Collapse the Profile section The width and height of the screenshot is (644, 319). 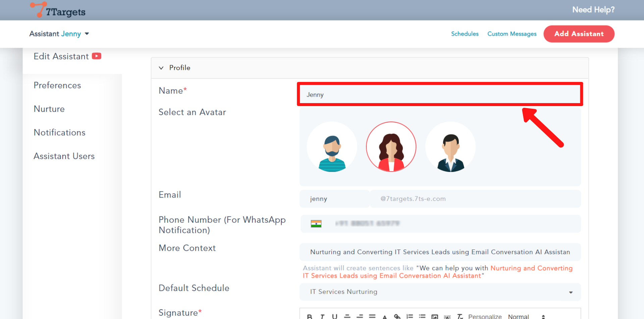tap(161, 68)
